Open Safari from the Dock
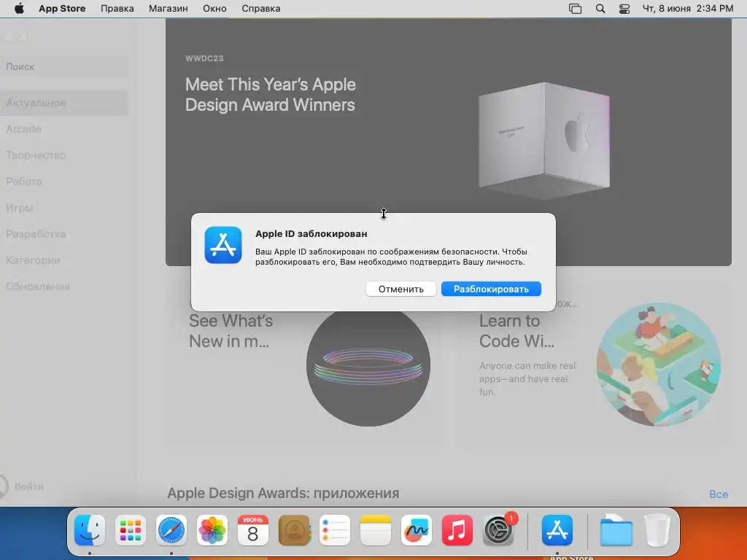This screenshot has width=747, height=560. (x=171, y=530)
